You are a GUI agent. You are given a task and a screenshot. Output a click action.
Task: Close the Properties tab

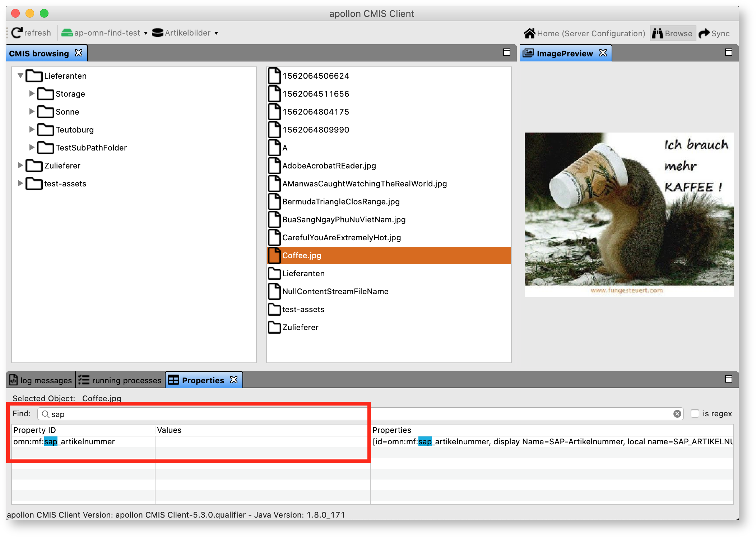(x=234, y=380)
